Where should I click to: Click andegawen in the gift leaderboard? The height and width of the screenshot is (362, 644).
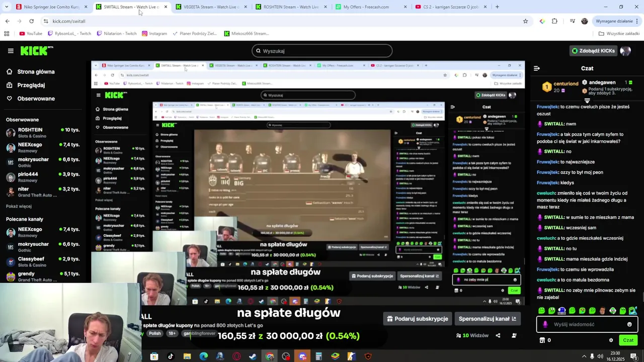point(602,82)
